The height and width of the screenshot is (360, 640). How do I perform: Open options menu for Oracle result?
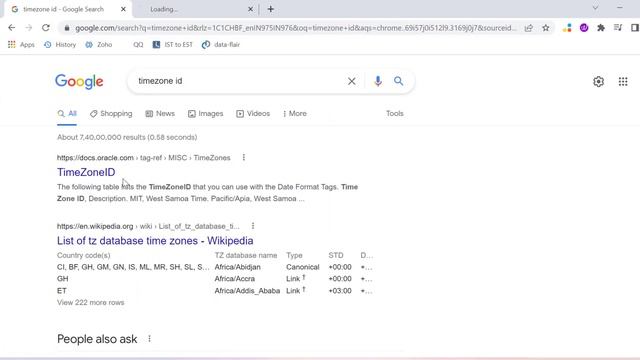tap(244, 157)
